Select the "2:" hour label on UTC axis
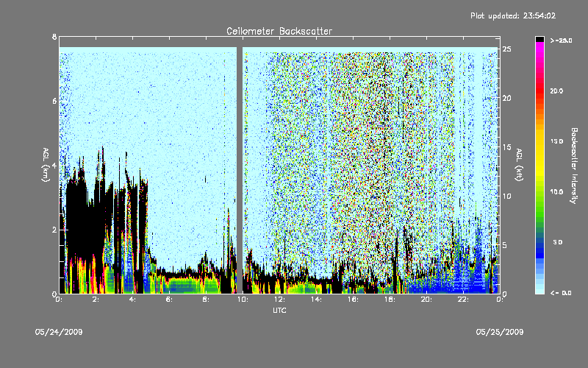The image size is (588, 368). pyautogui.click(x=96, y=300)
